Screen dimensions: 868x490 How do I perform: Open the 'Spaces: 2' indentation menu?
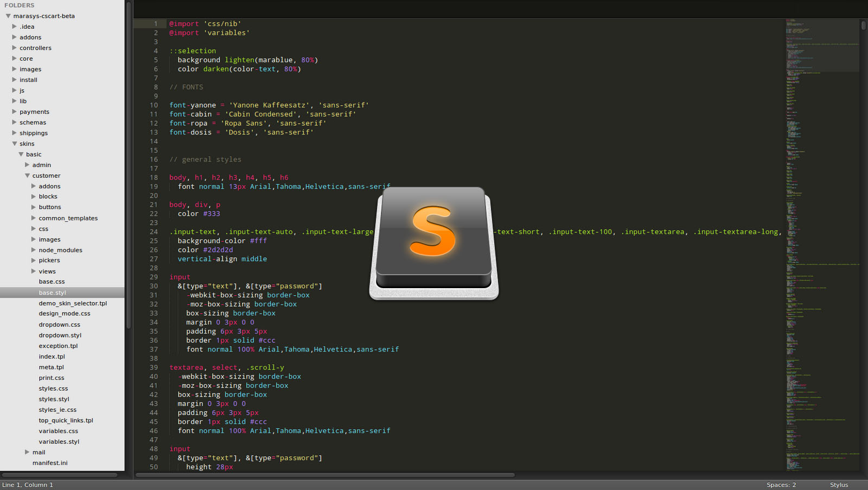[781, 485]
